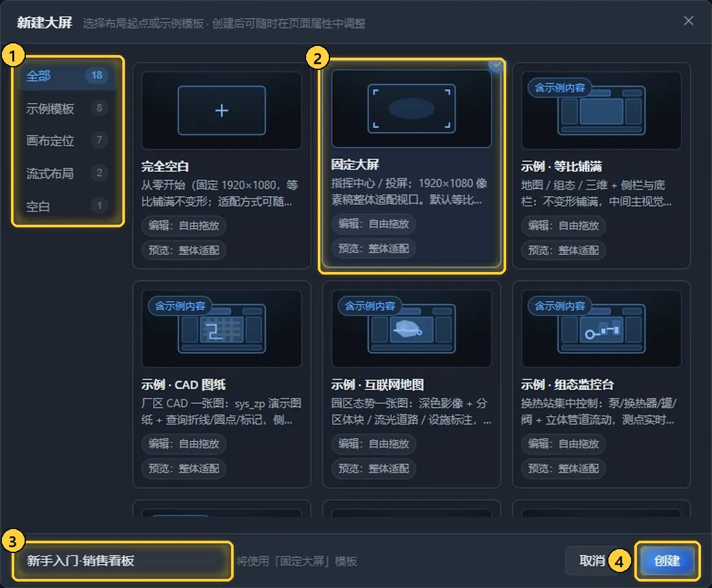Image resolution: width=712 pixels, height=588 pixels.
Task: Click the 固定大屏 description text
Action: pos(409,191)
